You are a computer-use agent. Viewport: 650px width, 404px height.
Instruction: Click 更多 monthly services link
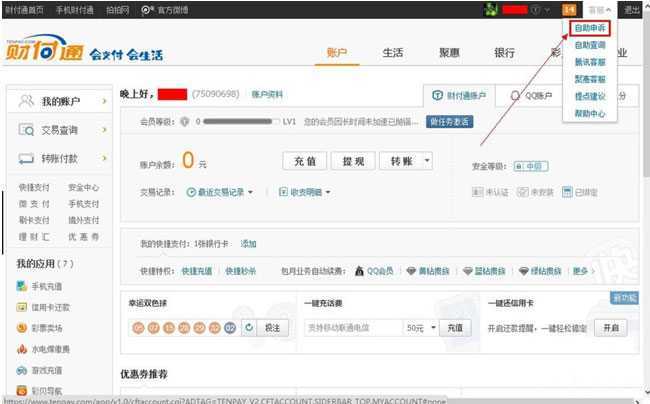(x=583, y=271)
